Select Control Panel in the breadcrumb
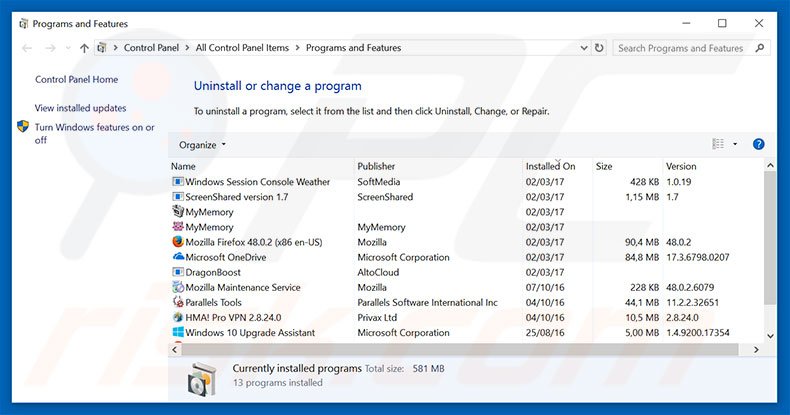The width and height of the screenshot is (790, 415). click(151, 48)
